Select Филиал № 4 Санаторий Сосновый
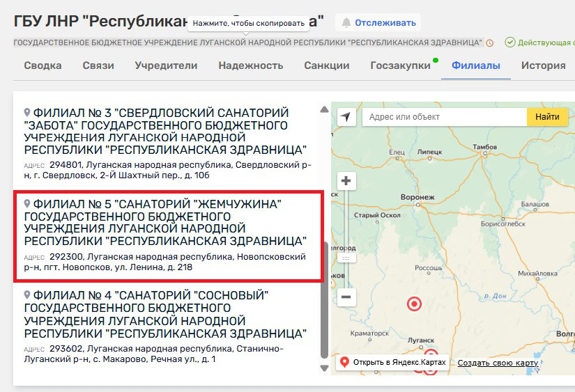Screen dimensions: 575x392 click(x=165, y=314)
